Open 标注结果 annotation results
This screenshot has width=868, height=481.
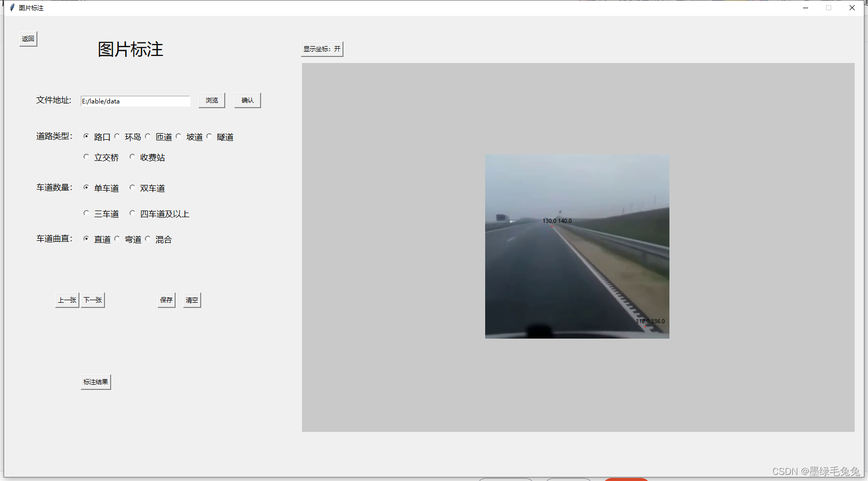pos(95,382)
